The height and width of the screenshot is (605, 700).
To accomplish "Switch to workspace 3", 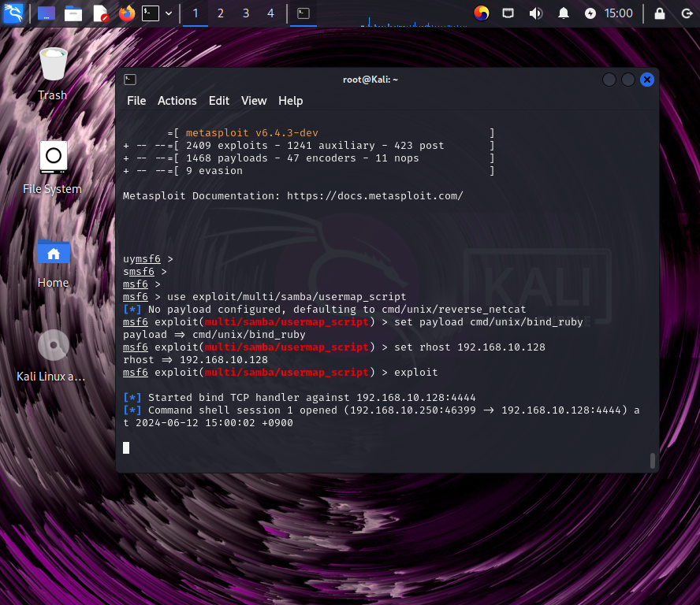I will coord(245,13).
